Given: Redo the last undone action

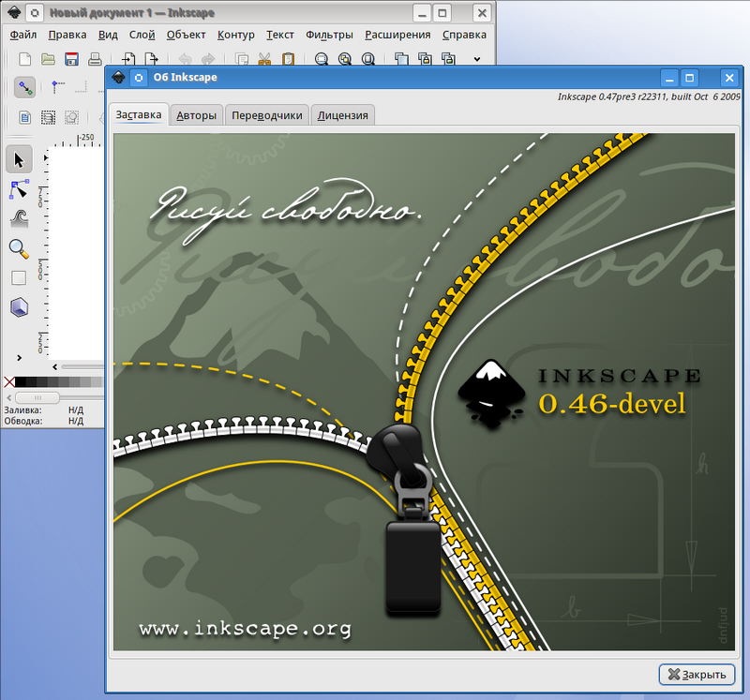Looking at the screenshot, I should [208, 59].
